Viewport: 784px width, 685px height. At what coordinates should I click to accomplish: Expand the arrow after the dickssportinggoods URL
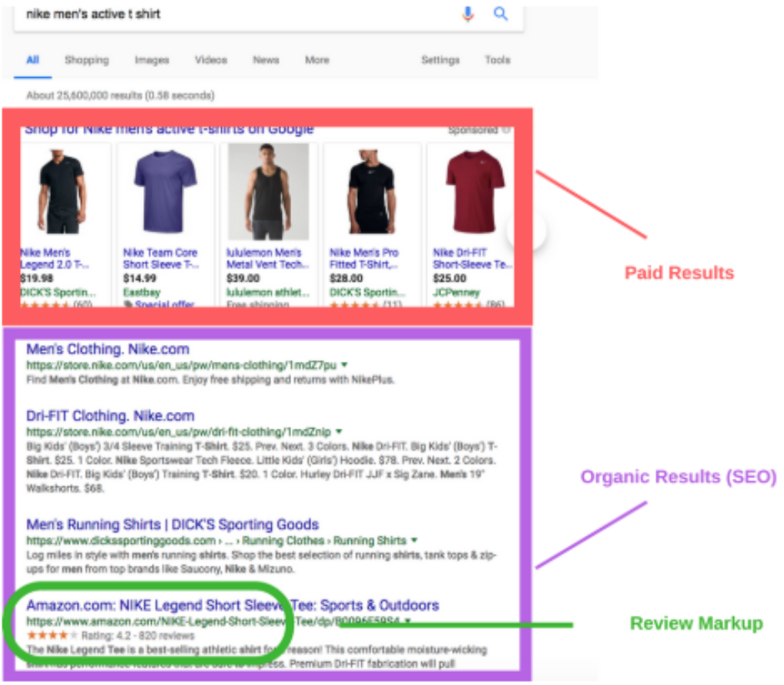click(x=414, y=540)
